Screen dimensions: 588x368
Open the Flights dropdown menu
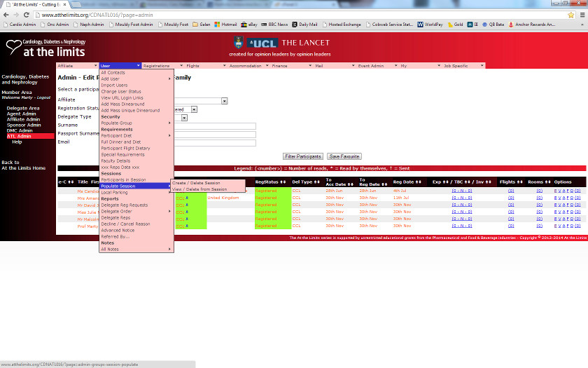pyautogui.click(x=206, y=66)
